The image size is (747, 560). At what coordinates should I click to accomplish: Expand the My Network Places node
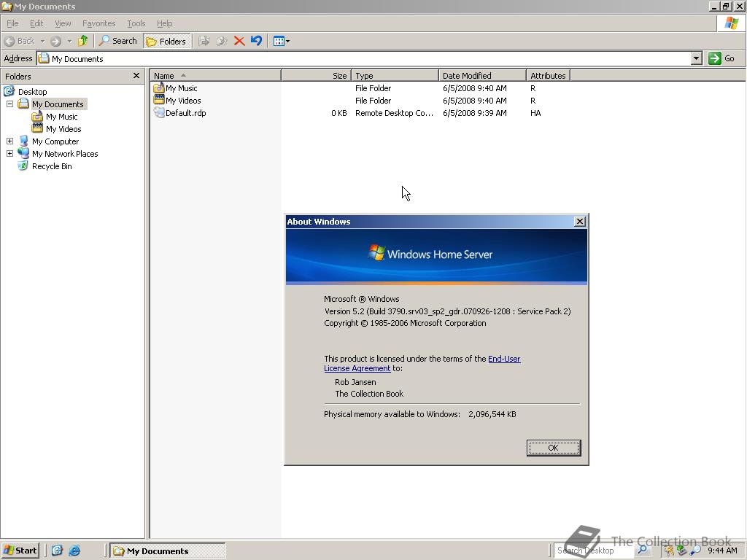click(x=9, y=153)
